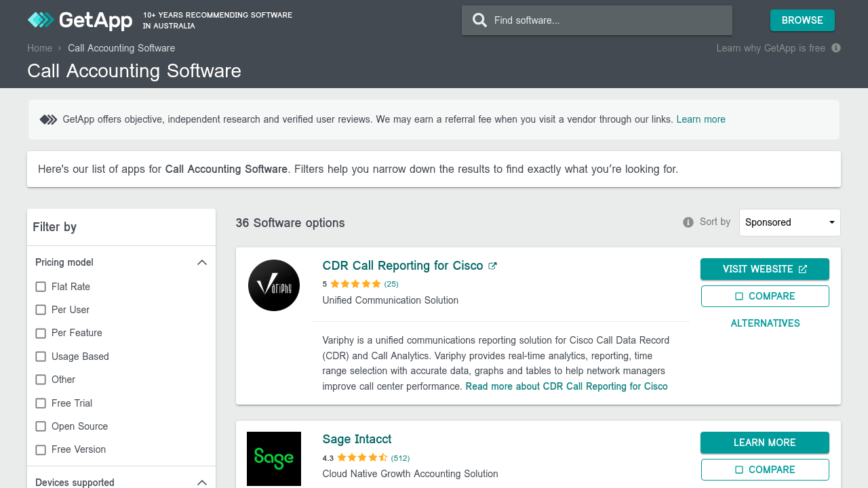Open the Browse menu button
Image resolution: width=868 pixels, height=488 pixels.
coord(802,20)
